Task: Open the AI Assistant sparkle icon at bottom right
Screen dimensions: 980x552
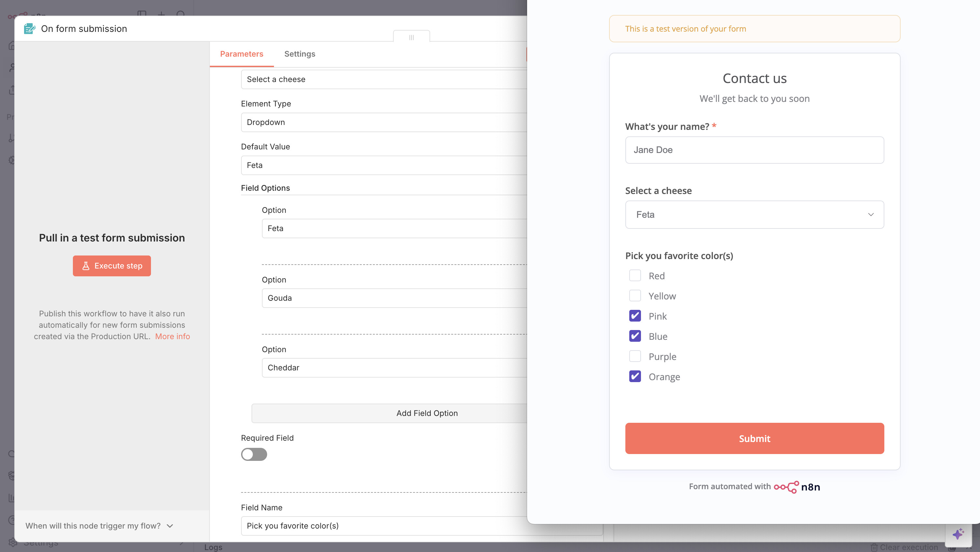Action: coord(958,534)
